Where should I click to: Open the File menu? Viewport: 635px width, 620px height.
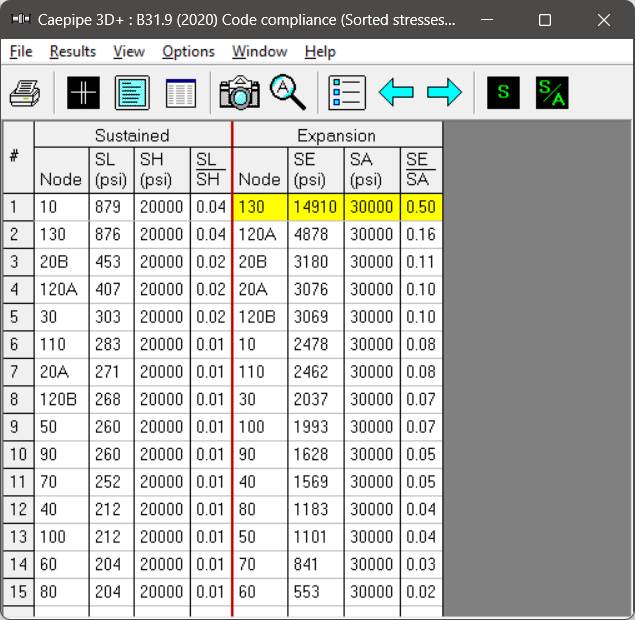pyautogui.click(x=21, y=51)
